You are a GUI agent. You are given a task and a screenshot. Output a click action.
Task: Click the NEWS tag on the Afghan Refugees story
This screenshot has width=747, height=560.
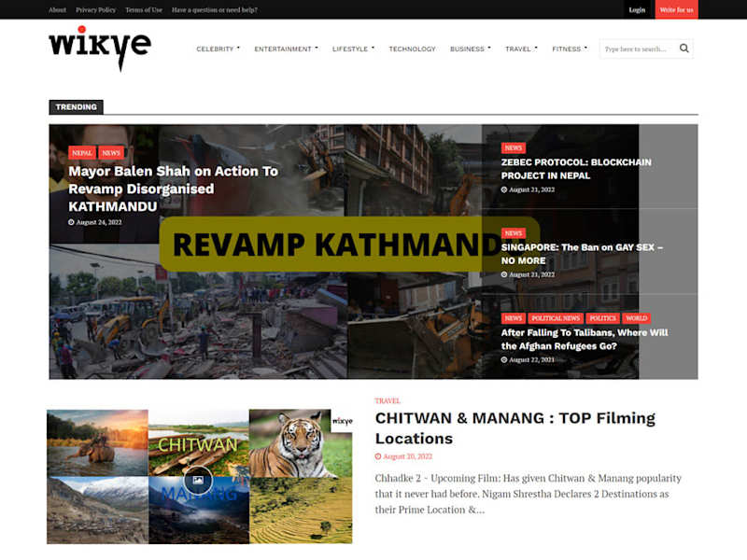coord(513,318)
